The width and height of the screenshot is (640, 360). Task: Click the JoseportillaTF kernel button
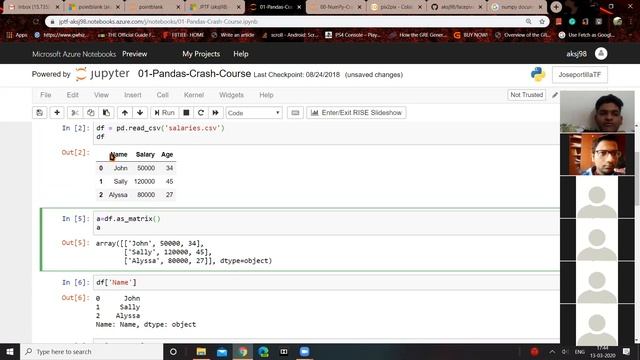click(580, 75)
